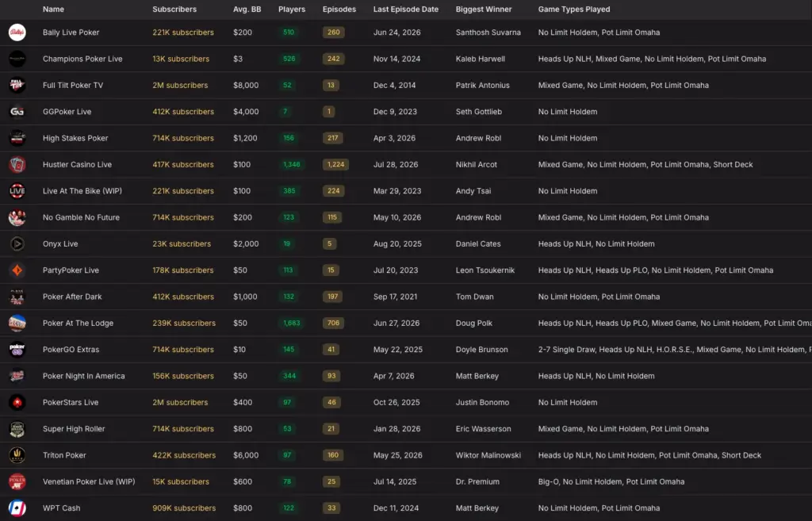Click the $6,000 average big blind value
Viewport: 812px width, 521px height.
[246, 454]
